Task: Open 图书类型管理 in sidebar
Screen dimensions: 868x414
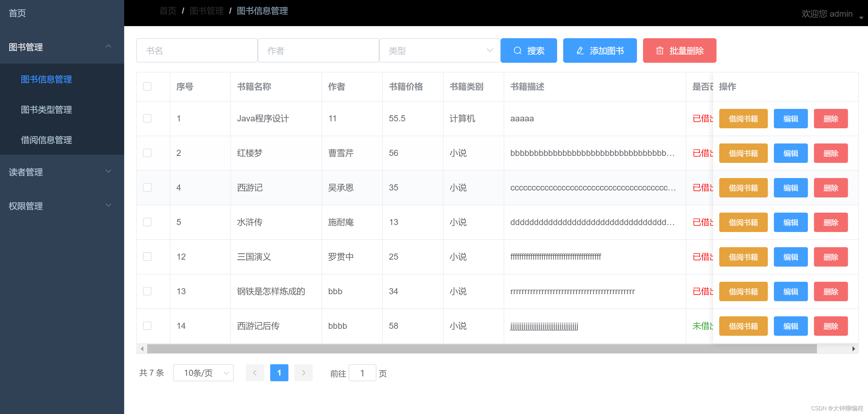Action: pos(46,109)
